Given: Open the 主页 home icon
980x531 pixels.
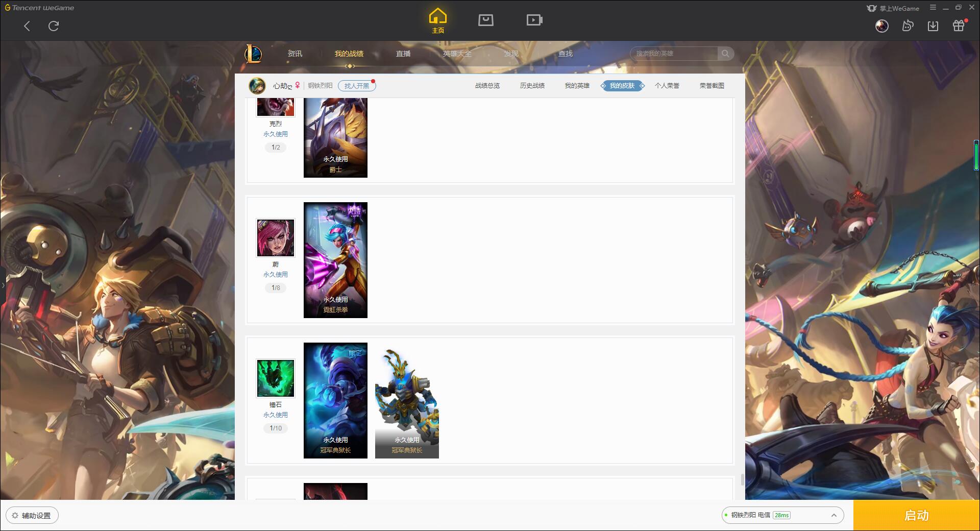Looking at the screenshot, I should 438,21.
